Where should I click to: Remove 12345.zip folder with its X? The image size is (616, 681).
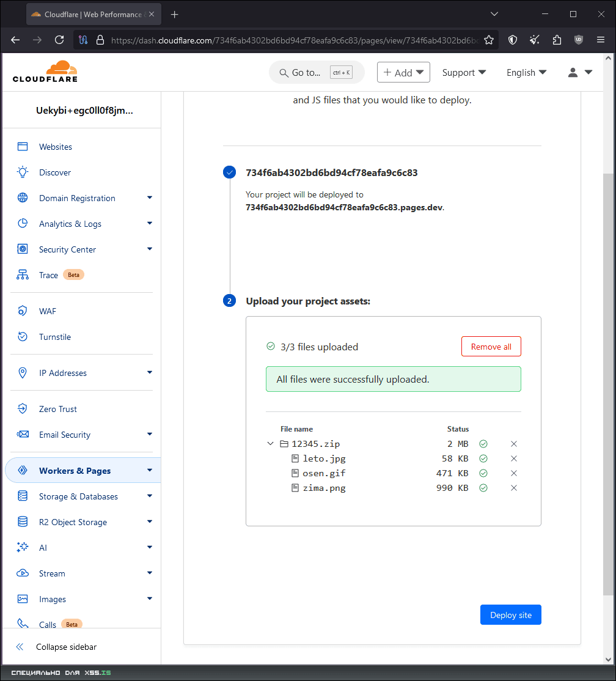click(x=514, y=444)
